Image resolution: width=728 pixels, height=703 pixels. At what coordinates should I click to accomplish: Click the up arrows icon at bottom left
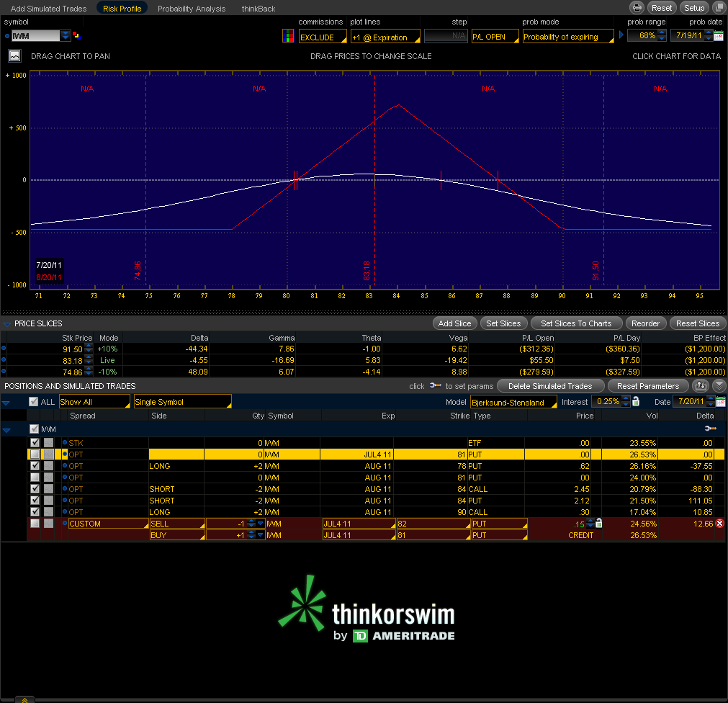[x=24, y=699]
